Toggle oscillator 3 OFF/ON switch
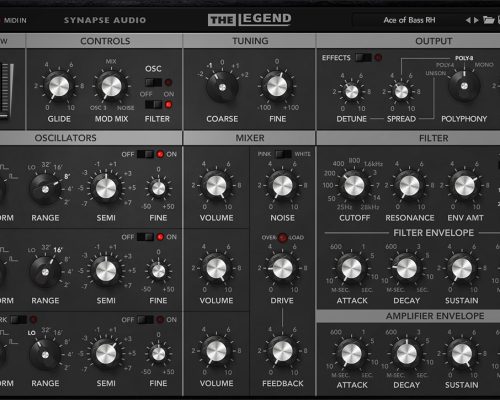Viewport: 500px width, 400px height. pyautogui.click(x=145, y=320)
